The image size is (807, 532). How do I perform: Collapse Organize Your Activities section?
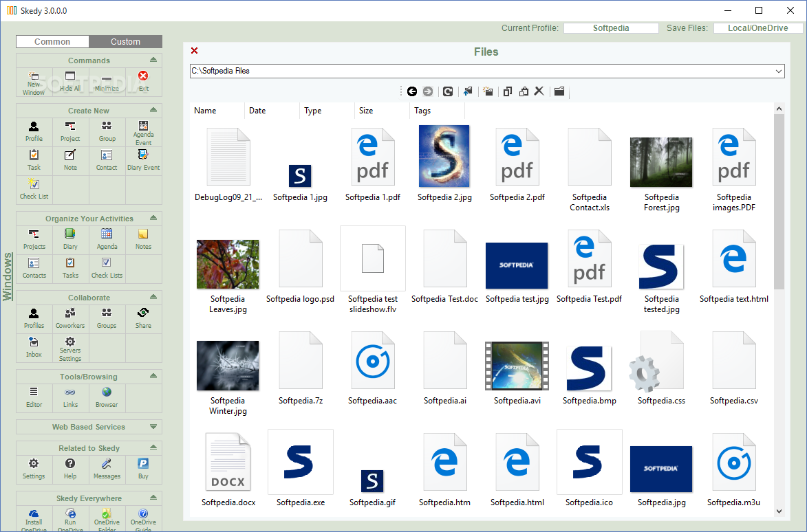pos(153,218)
